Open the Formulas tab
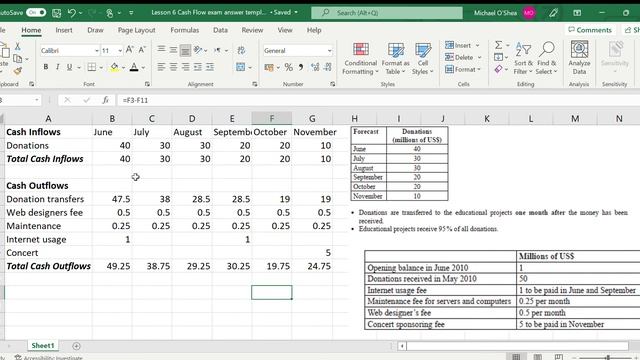Image resolution: width=640 pixels, height=360 pixels. coord(184,30)
